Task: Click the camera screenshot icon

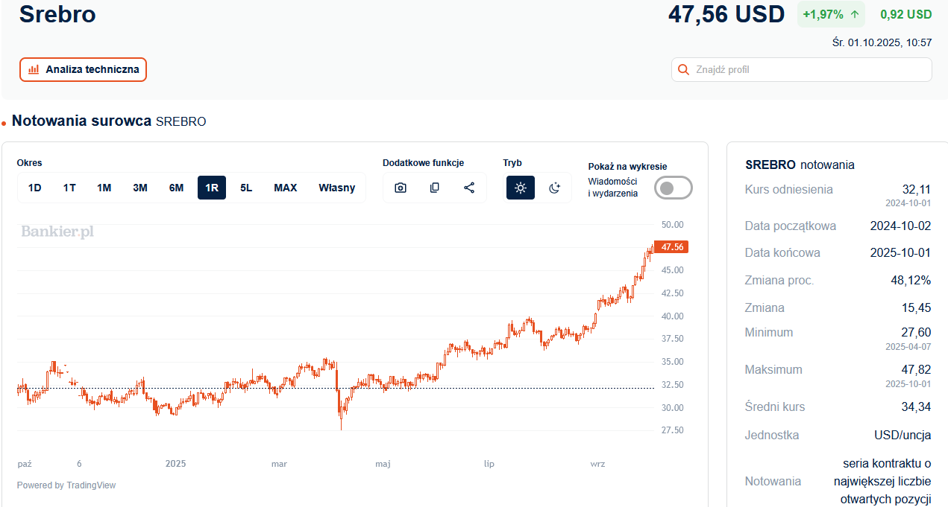Action: [x=400, y=188]
